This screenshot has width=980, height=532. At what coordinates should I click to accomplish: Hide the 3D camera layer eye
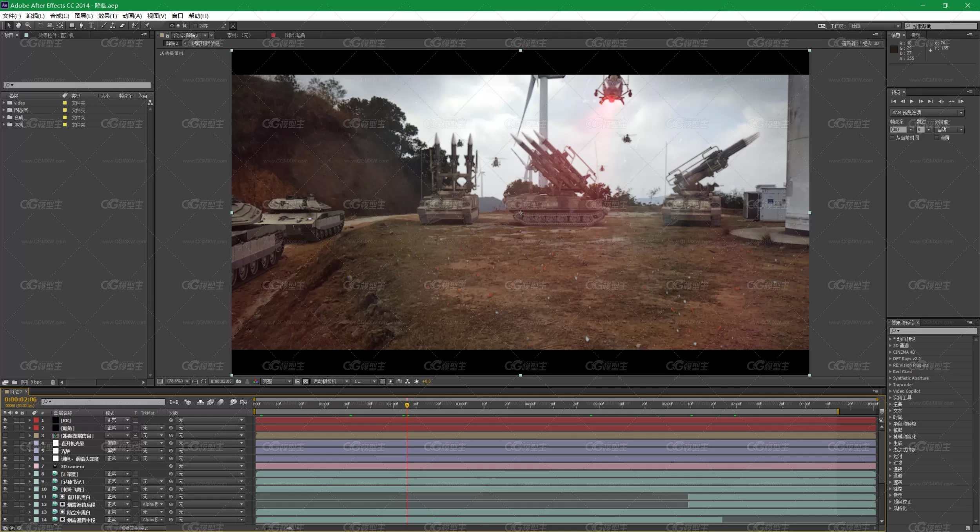click(5, 466)
